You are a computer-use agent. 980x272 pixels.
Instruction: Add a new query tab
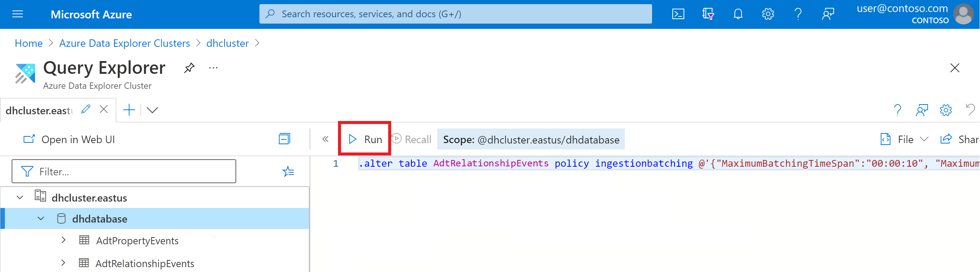[x=129, y=110]
